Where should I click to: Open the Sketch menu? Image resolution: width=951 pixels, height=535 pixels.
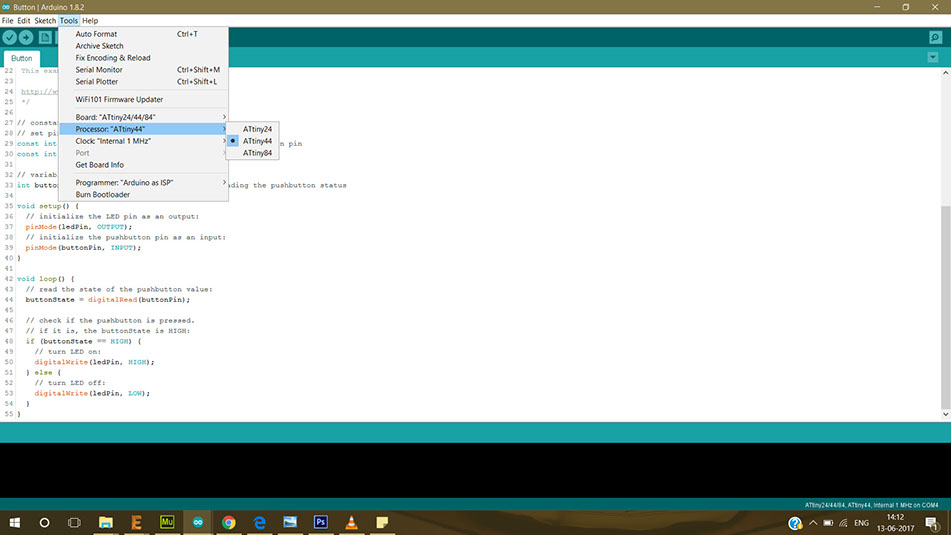coord(45,21)
